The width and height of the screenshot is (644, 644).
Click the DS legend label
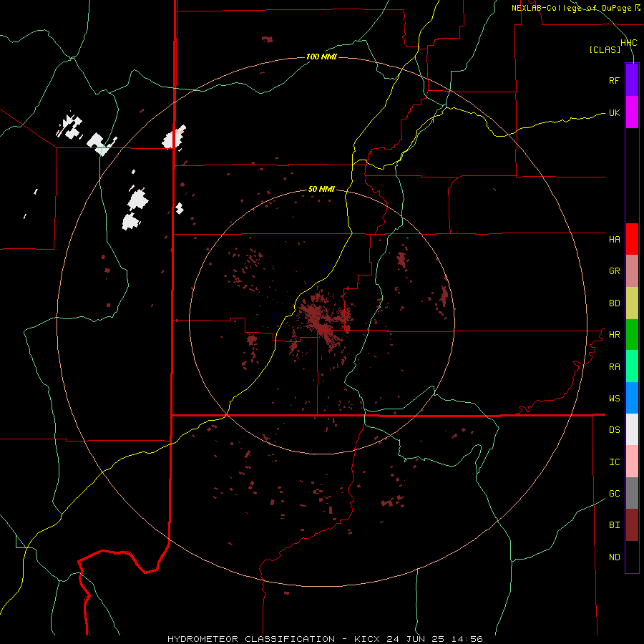tap(615, 429)
